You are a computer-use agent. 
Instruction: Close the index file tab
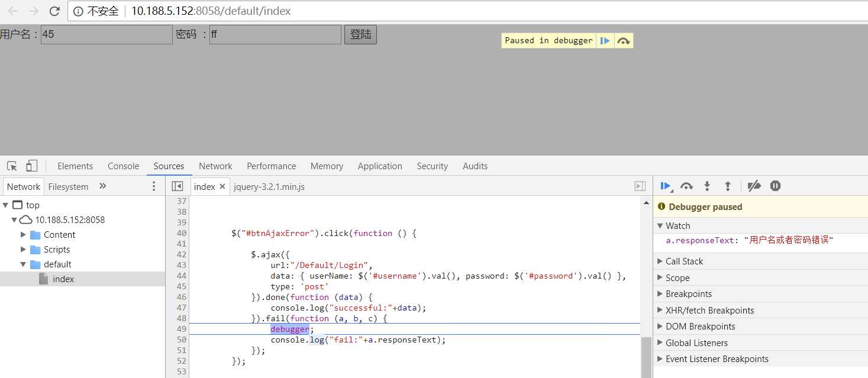coord(222,186)
